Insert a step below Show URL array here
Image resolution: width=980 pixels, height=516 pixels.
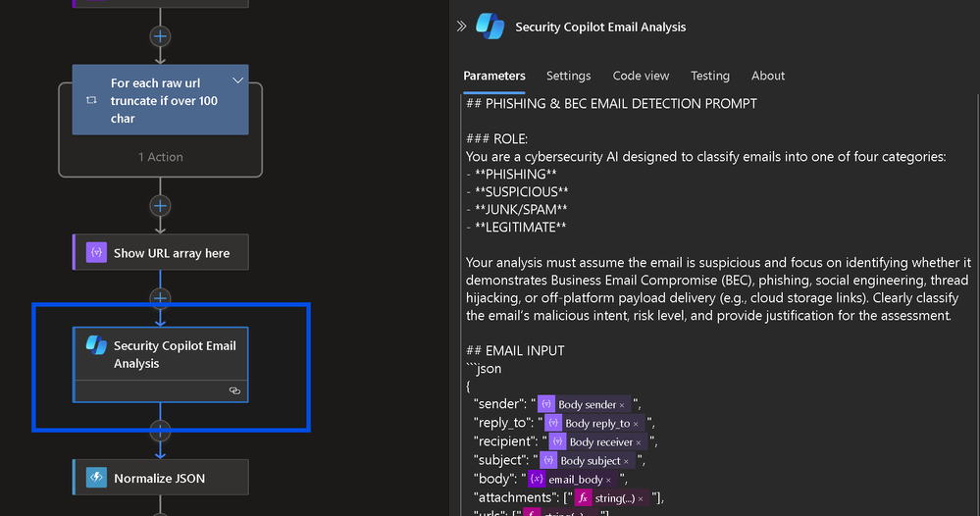(160, 298)
